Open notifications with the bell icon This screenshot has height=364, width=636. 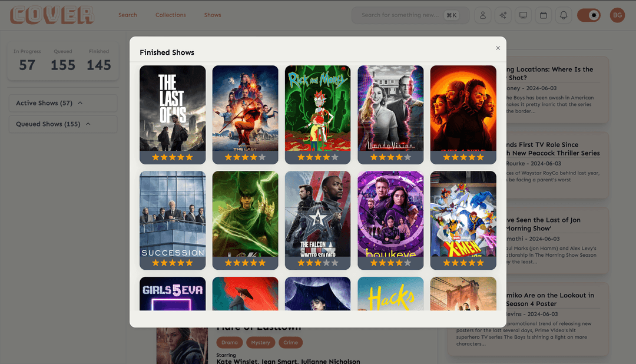tap(564, 15)
